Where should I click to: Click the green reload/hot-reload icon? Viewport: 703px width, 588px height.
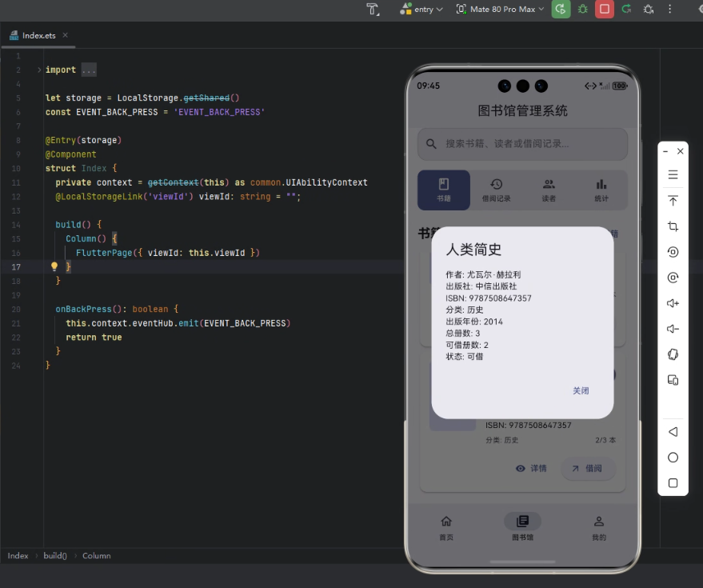pyautogui.click(x=626, y=9)
